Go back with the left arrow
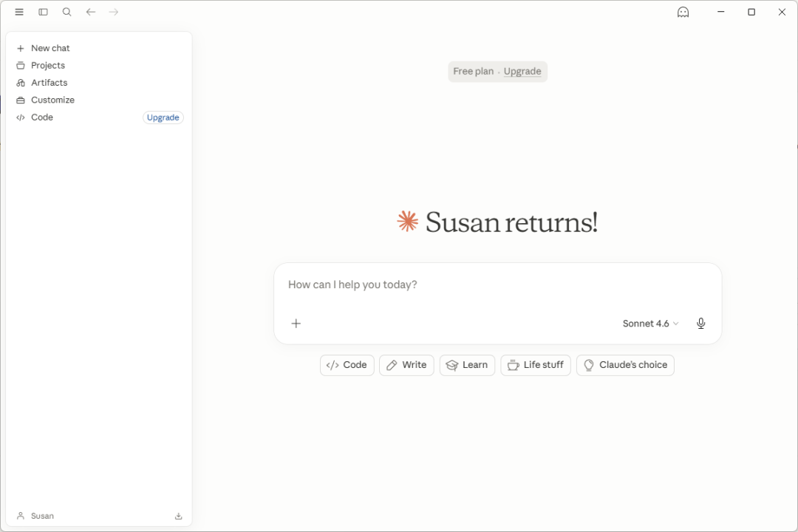Image resolution: width=798 pixels, height=532 pixels. pos(91,12)
